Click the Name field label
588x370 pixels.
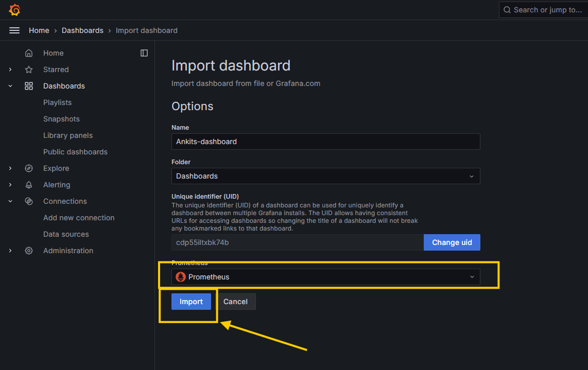pos(180,128)
